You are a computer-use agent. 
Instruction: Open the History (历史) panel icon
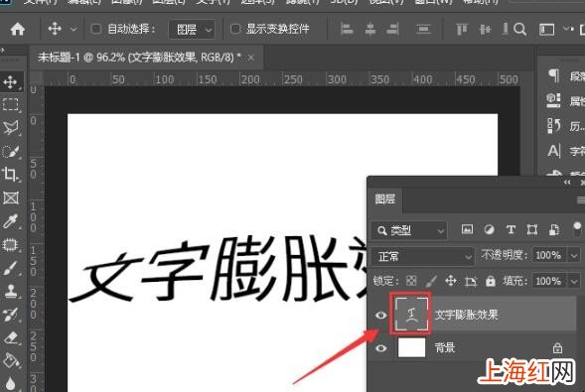(553, 126)
